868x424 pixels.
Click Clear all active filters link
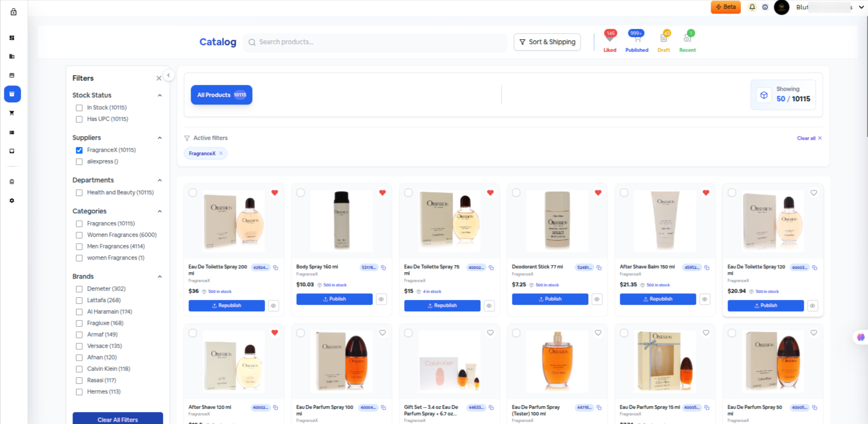[x=809, y=138]
